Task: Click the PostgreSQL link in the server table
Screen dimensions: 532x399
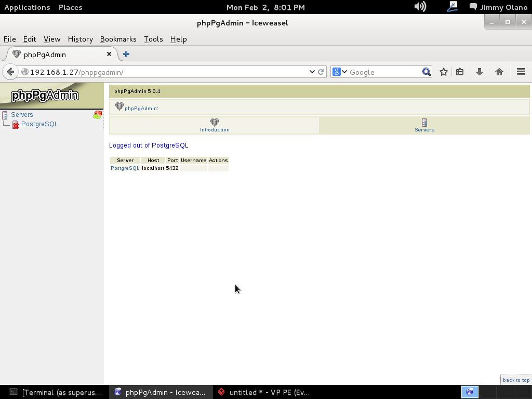Action: [125, 168]
